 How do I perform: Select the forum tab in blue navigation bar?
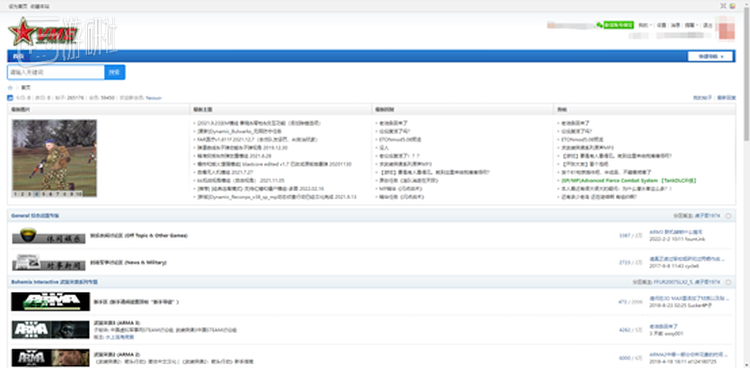18,56
